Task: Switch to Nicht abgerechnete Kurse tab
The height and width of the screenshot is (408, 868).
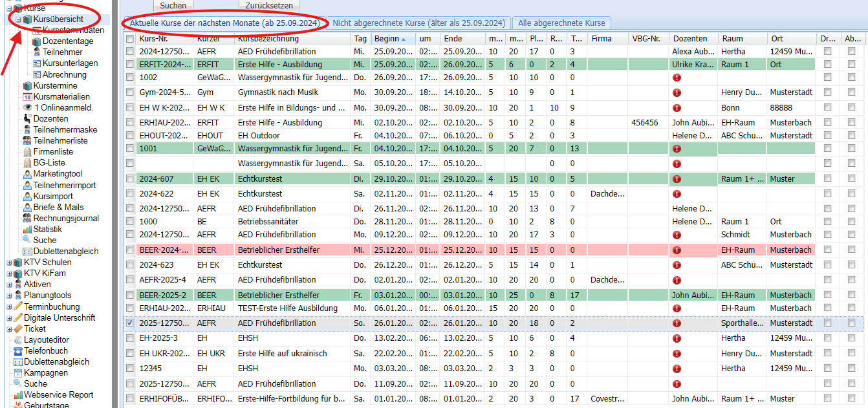Action: [419, 23]
